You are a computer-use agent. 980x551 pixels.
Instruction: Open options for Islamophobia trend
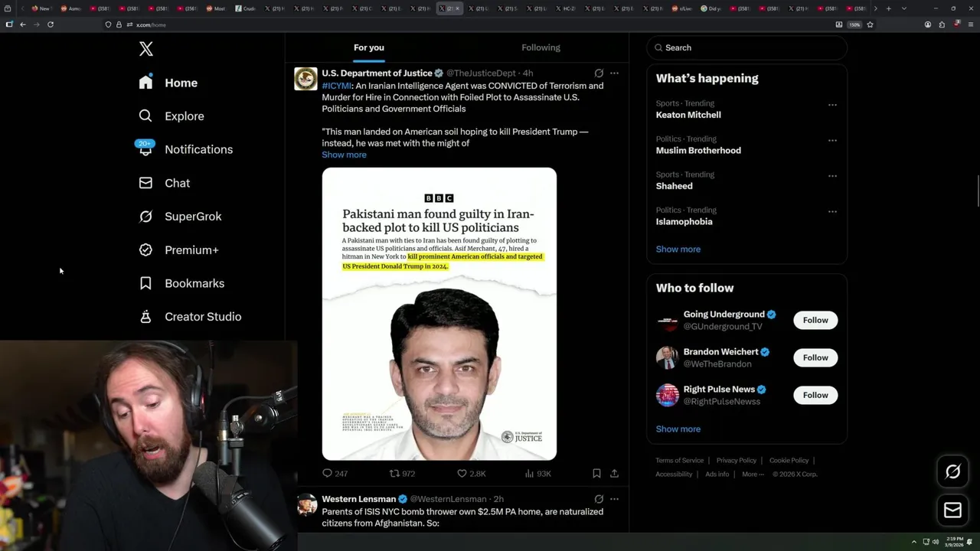[832, 211]
